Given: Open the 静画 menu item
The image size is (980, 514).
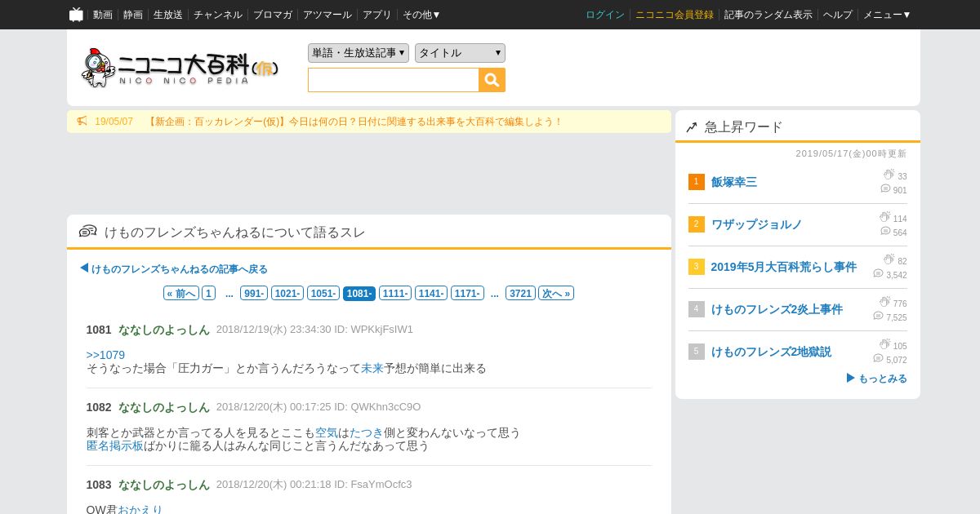Looking at the screenshot, I should pyautogui.click(x=133, y=15).
